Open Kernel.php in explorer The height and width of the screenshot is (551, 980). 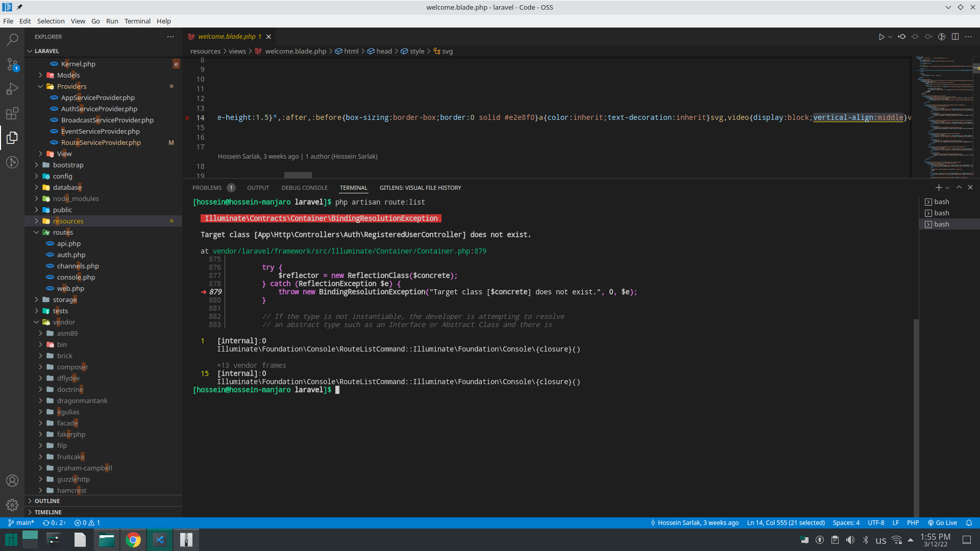tap(78, 64)
